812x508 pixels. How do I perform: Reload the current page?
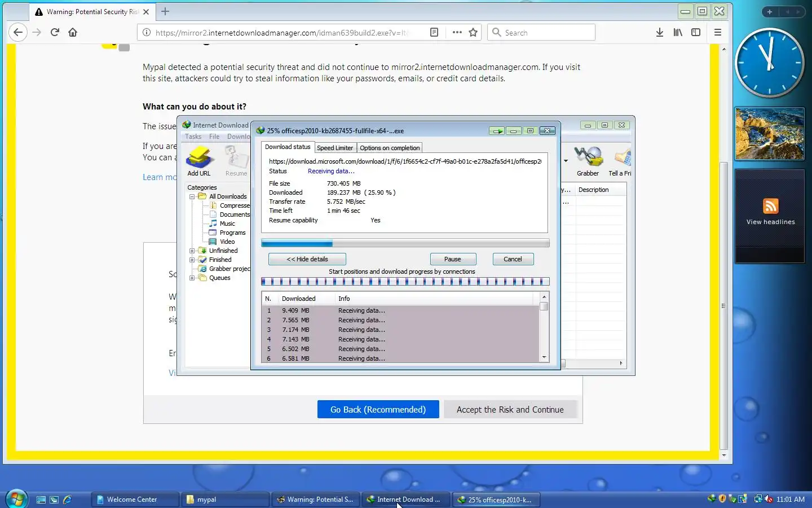[x=55, y=32]
